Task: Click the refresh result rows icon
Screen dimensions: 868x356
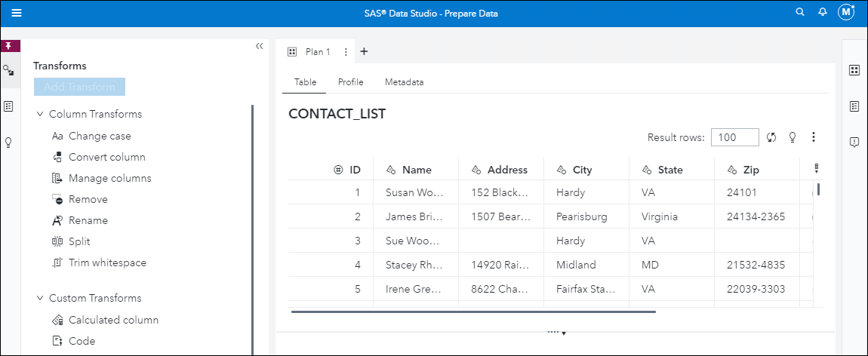Action: [x=771, y=137]
